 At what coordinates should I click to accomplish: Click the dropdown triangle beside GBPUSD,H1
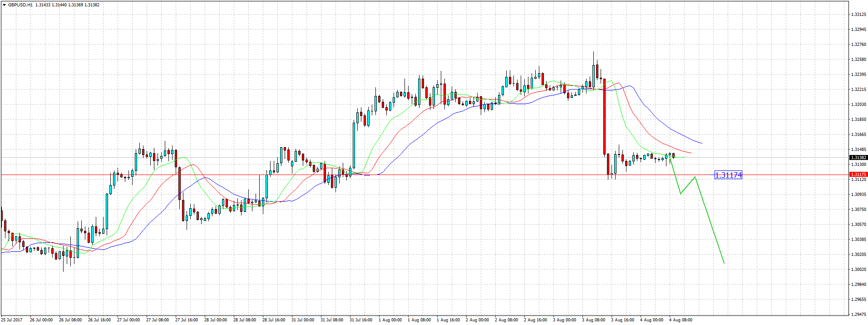point(4,5)
